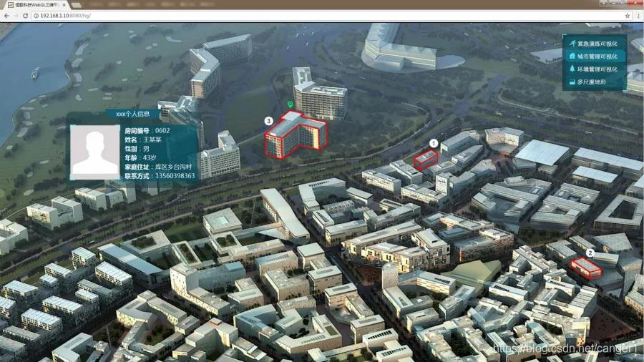Screen dimensions: 644x362
Task: Click the address bar URL 192.168.1.10
Action: point(55,16)
